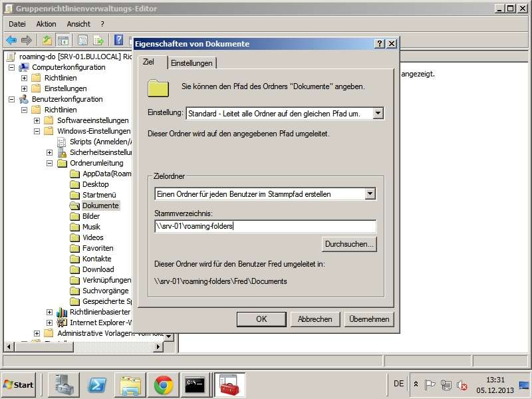The width and height of the screenshot is (532, 399).
Task: Collapse the Benutzerkonfiguration node
Action: pyautogui.click(x=11, y=99)
